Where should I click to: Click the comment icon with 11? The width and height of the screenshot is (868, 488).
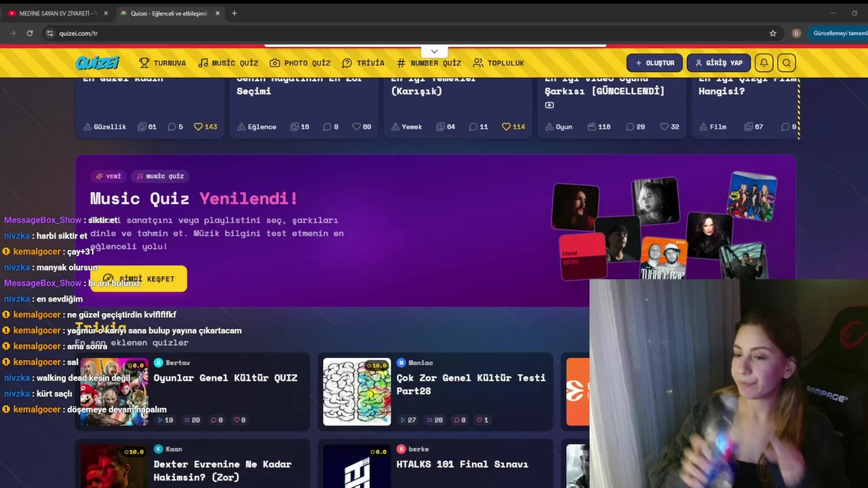(479, 127)
